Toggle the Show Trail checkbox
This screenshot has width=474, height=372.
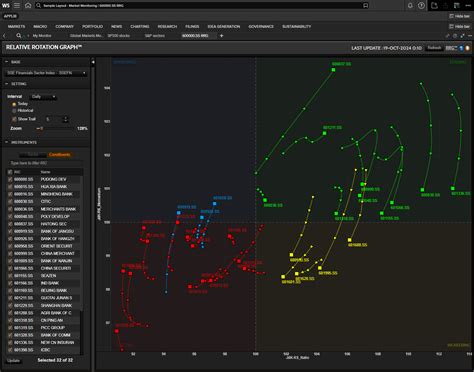tap(14, 119)
